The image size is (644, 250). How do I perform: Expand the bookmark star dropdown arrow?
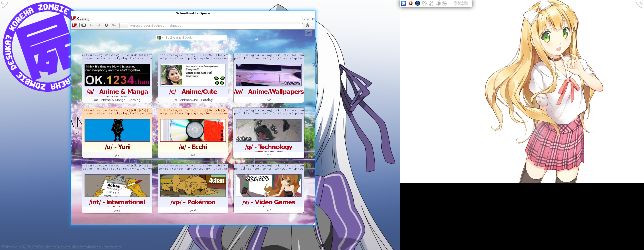coord(312,25)
